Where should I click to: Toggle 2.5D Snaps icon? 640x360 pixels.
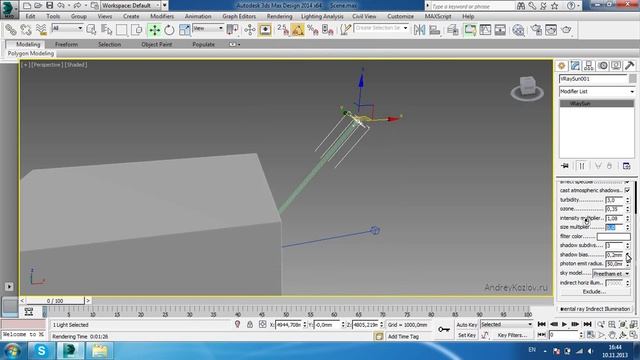point(282,30)
